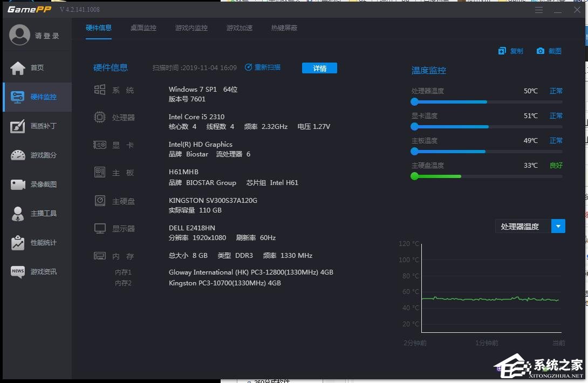The image size is (588, 383).
Task: Open the 处理器温度 chart dropdown
Action: pyautogui.click(x=558, y=226)
